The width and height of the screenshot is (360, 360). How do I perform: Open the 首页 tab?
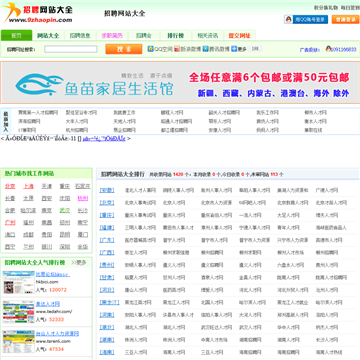click(x=16, y=35)
